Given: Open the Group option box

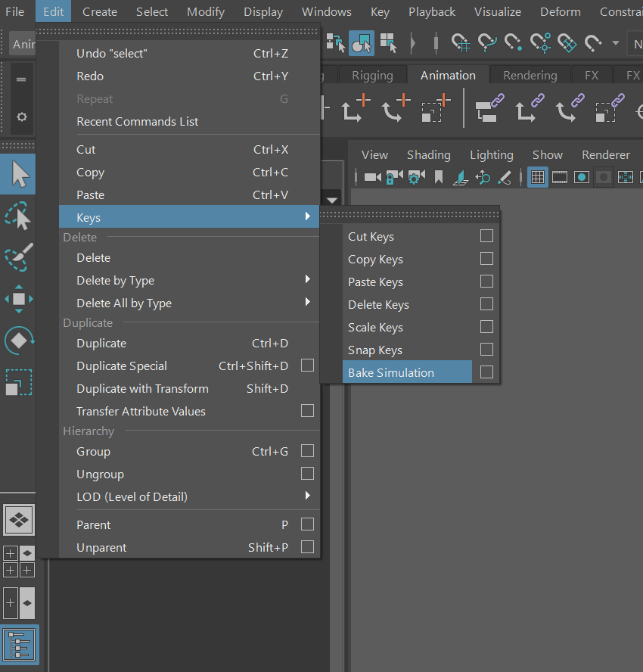Looking at the screenshot, I should 307,451.
